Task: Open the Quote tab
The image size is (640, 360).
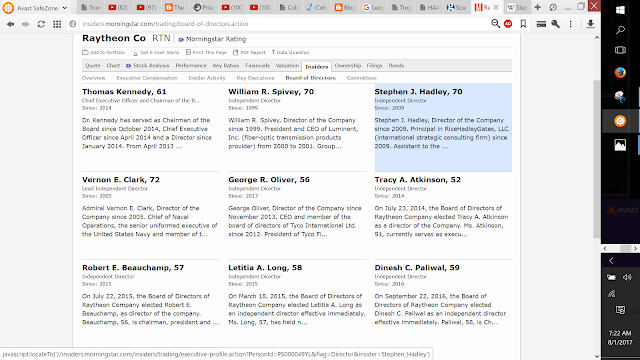Action: [93, 66]
